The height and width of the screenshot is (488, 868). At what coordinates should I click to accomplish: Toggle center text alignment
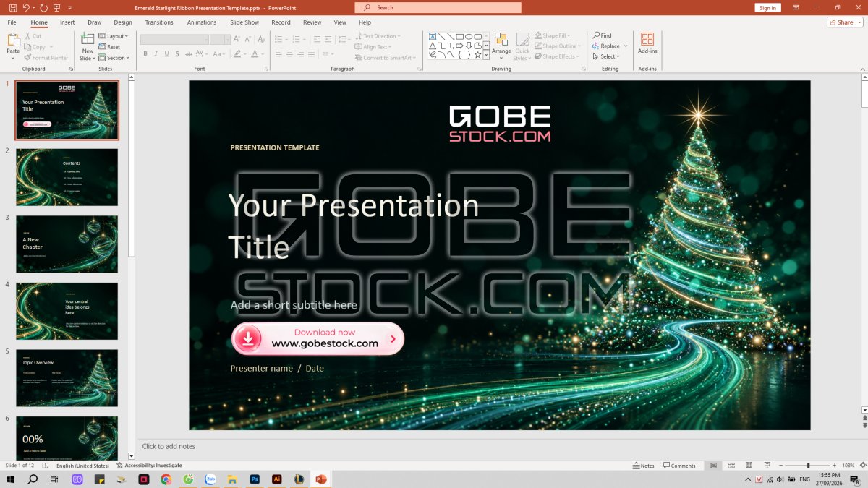[289, 53]
